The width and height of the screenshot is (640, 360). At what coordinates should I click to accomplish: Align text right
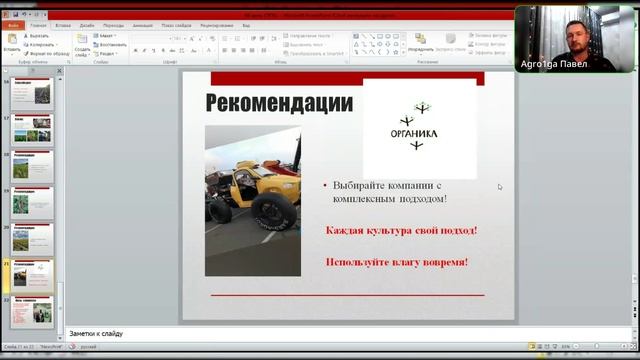[x=243, y=50]
